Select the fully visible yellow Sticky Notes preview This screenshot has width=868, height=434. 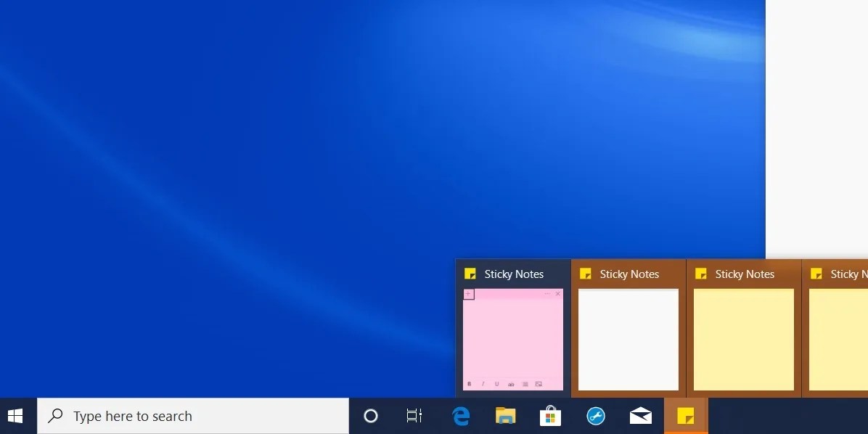743,340
